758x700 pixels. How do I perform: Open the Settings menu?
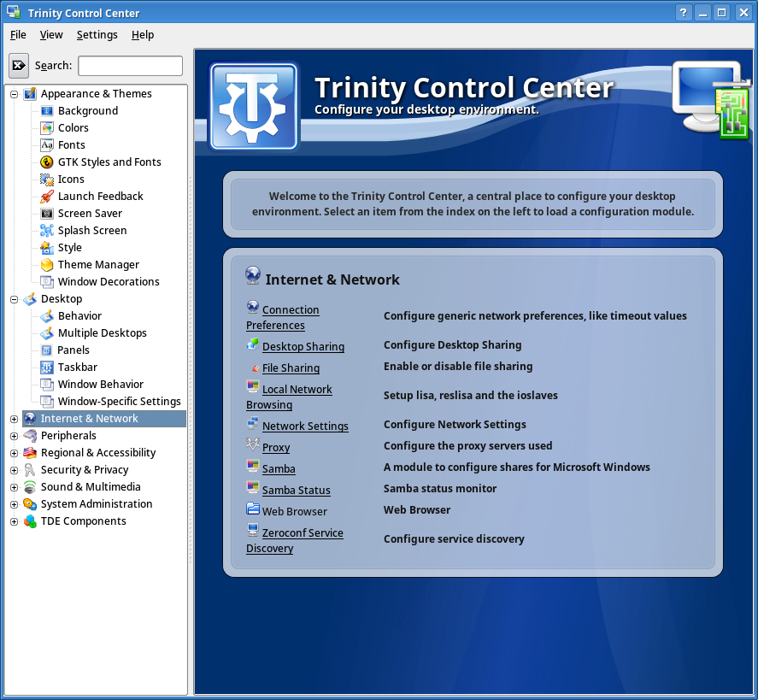(x=97, y=35)
